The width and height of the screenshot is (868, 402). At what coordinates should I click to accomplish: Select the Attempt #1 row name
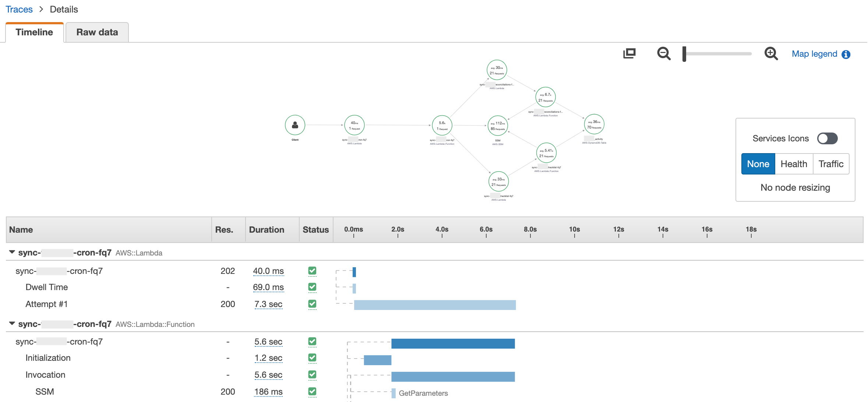(x=46, y=304)
